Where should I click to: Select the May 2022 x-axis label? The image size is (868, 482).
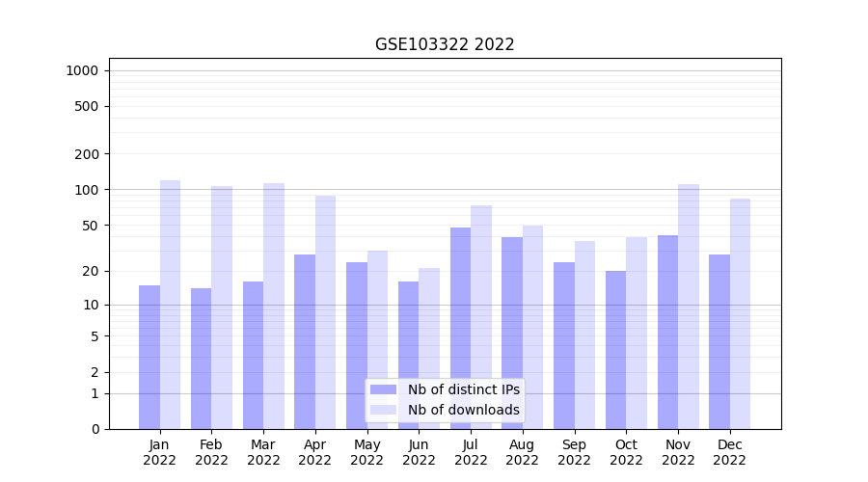coord(366,452)
